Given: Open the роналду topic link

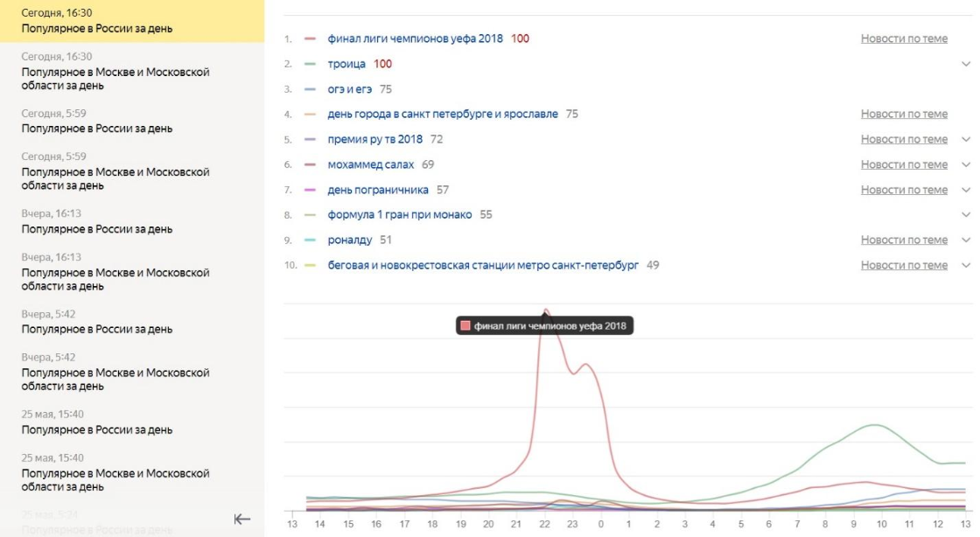Looking at the screenshot, I should click(349, 240).
